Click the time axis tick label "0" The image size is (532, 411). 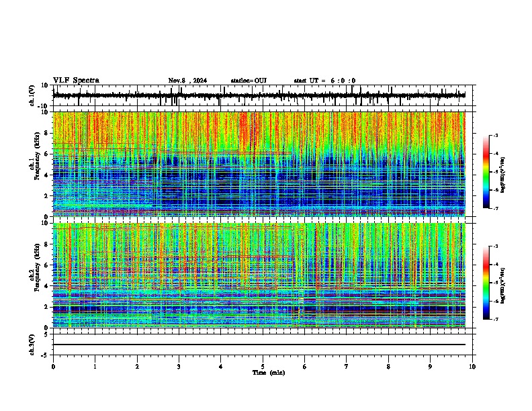pos(53,367)
